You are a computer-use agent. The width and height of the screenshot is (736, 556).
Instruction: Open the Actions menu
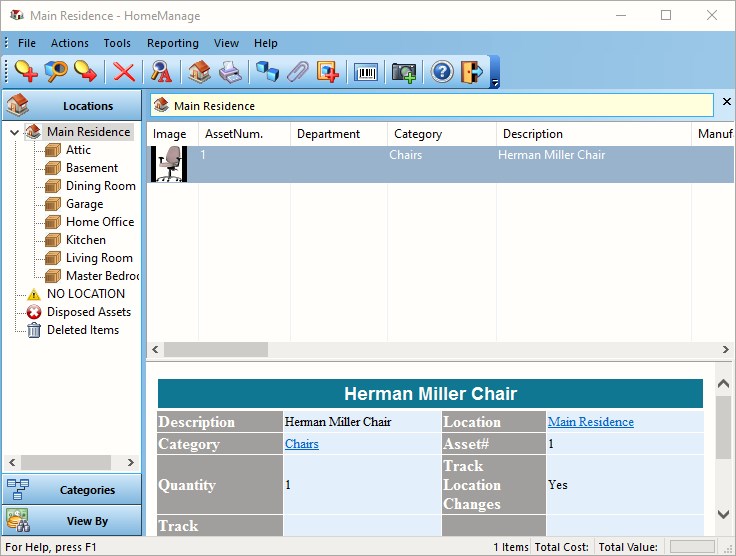coord(69,43)
